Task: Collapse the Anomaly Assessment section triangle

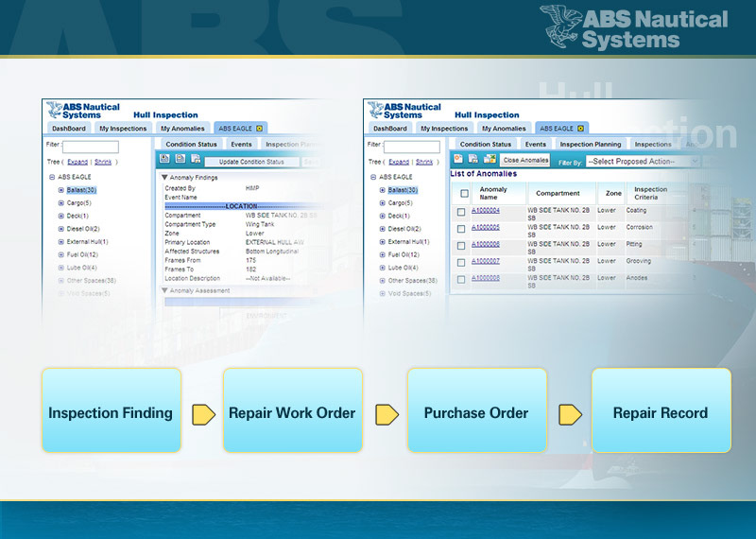Action: pyautogui.click(x=164, y=290)
